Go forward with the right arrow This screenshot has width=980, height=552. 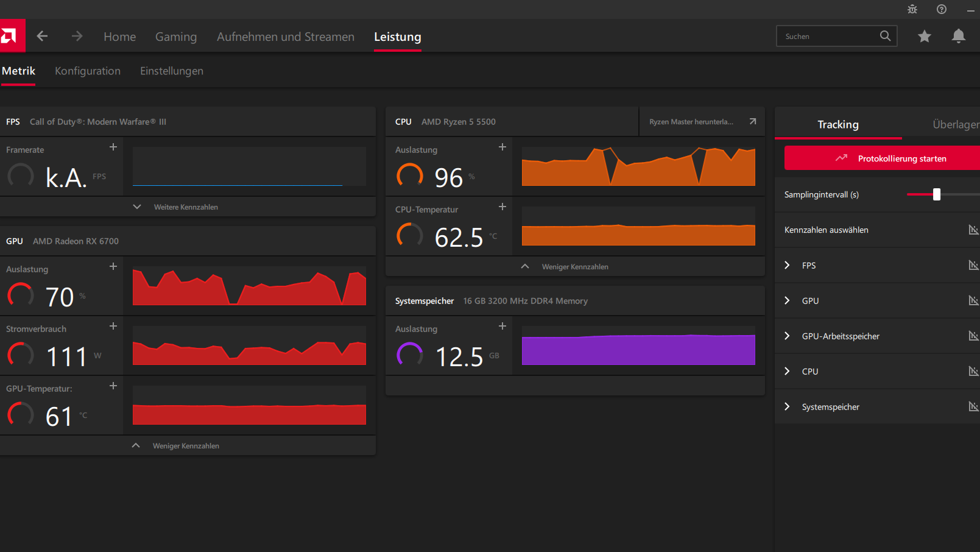(77, 36)
